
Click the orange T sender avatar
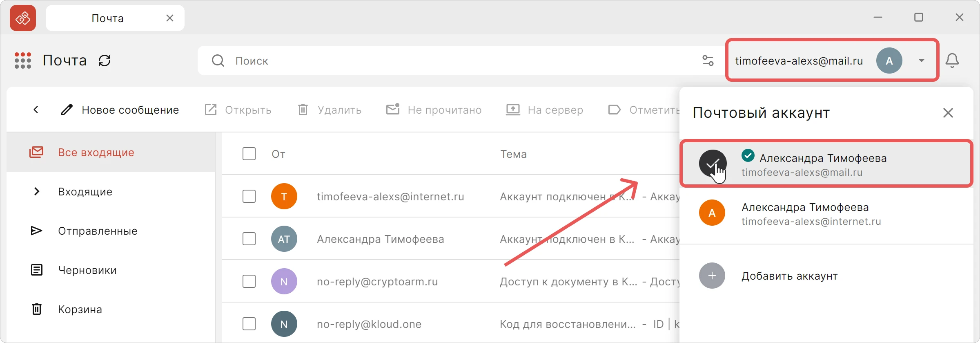(x=284, y=196)
